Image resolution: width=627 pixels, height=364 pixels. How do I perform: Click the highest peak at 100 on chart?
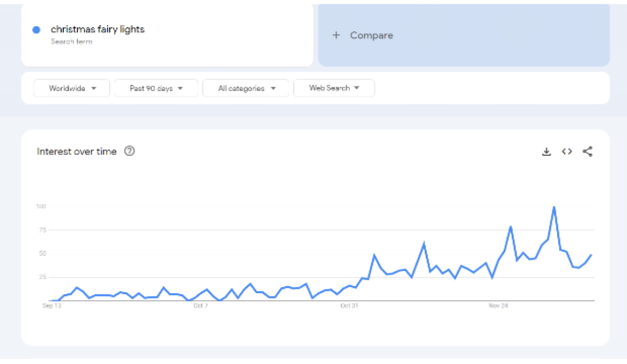pos(554,207)
